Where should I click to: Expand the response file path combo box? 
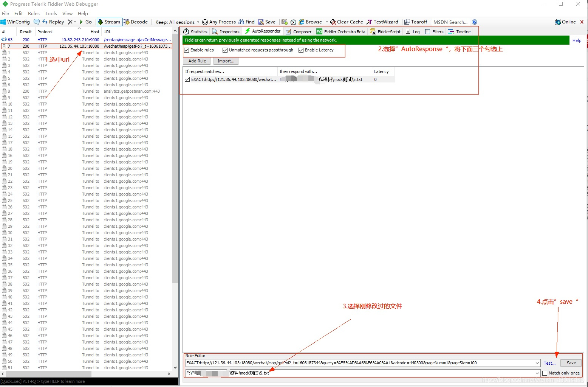point(537,373)
